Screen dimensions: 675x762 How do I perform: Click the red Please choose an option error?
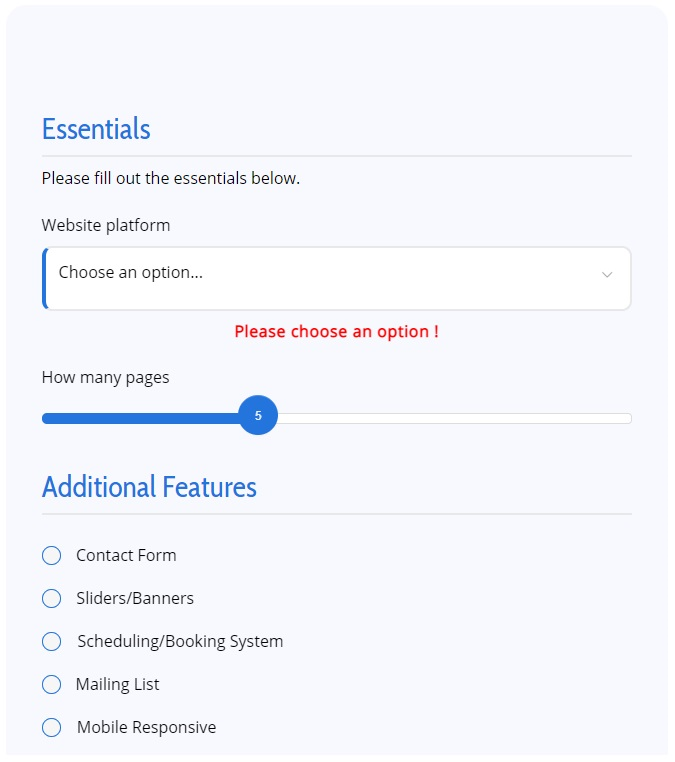[337, 332]
